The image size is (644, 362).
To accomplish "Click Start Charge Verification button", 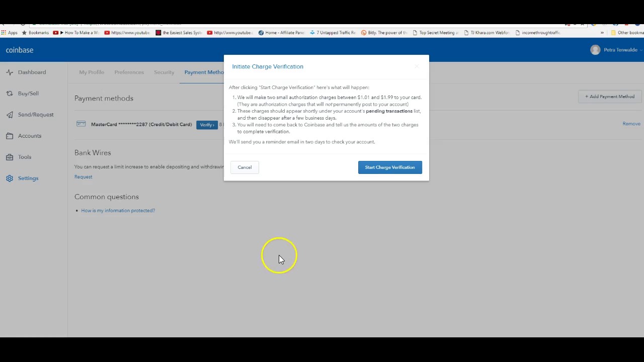I will point(390,167).
